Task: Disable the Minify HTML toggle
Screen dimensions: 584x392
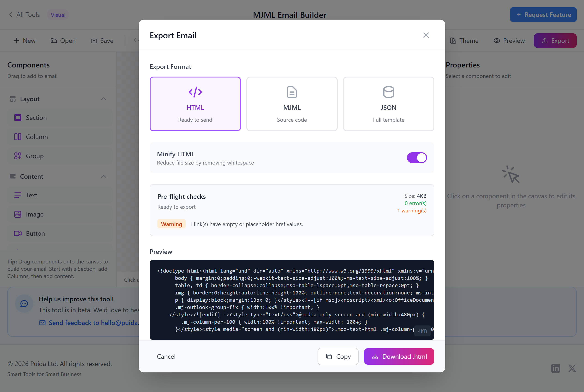Action: (417, 158)
